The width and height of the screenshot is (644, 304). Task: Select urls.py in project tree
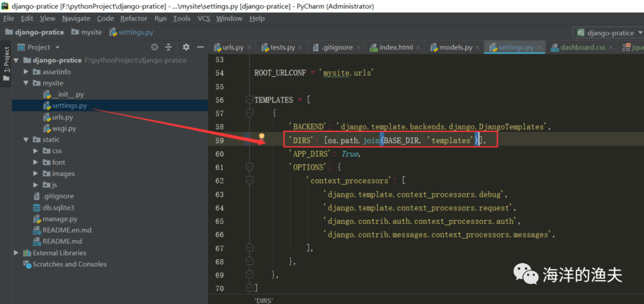58,117
